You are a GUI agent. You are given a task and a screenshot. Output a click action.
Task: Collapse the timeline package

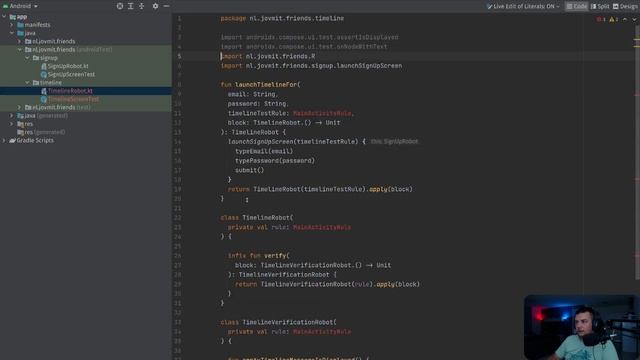tap(27, 82)
